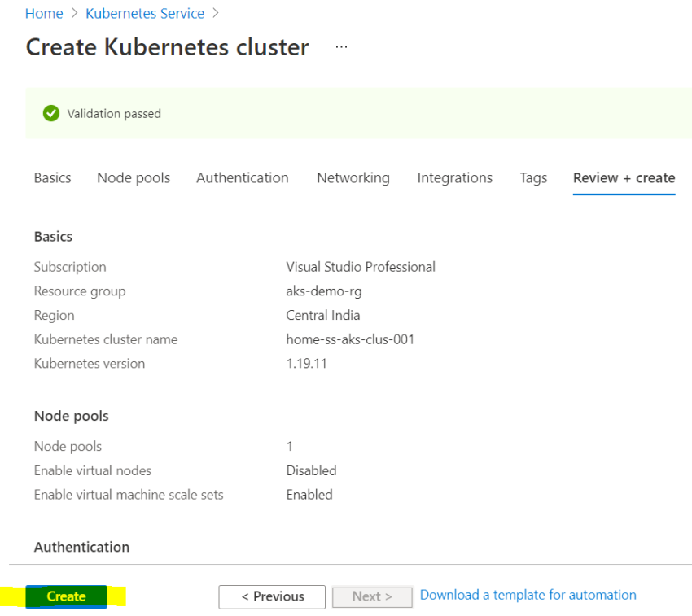The image size is (692, 616).
Task: Open the Tags tab
Action: [532, 177]
